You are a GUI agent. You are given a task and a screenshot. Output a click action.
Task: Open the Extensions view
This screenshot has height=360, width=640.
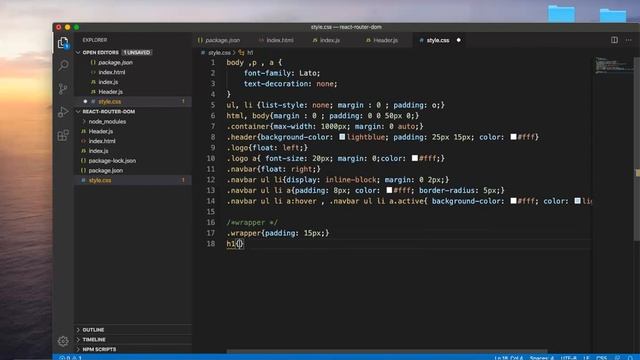[x=63, y=135]
